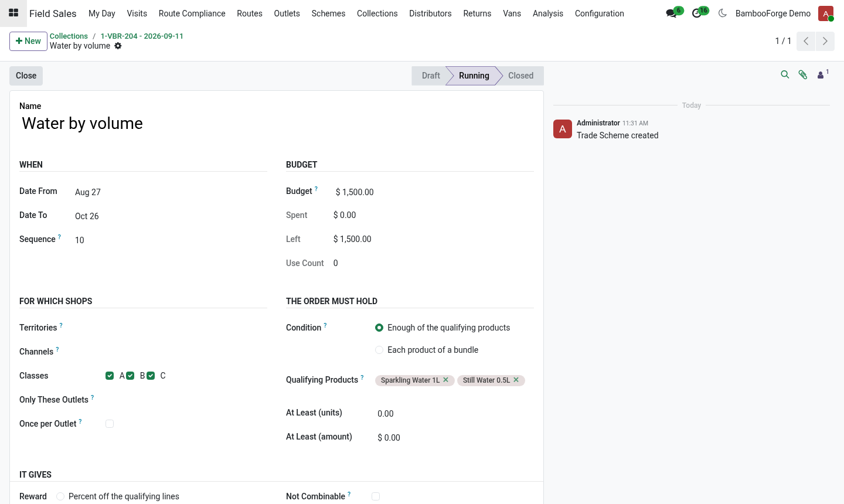844x504 pixels.
Task: Choose Percent off the qualifying lines reward
Action: tap(60, 496)
